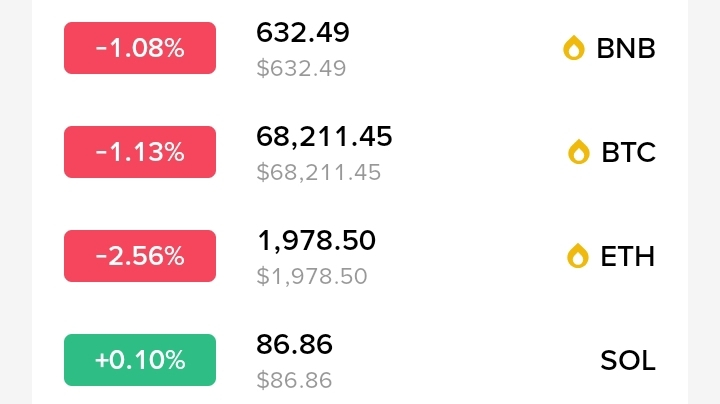Click the flame icon beside BTC
This screenshot has width=720, height=404.
(x=578, y=152)
